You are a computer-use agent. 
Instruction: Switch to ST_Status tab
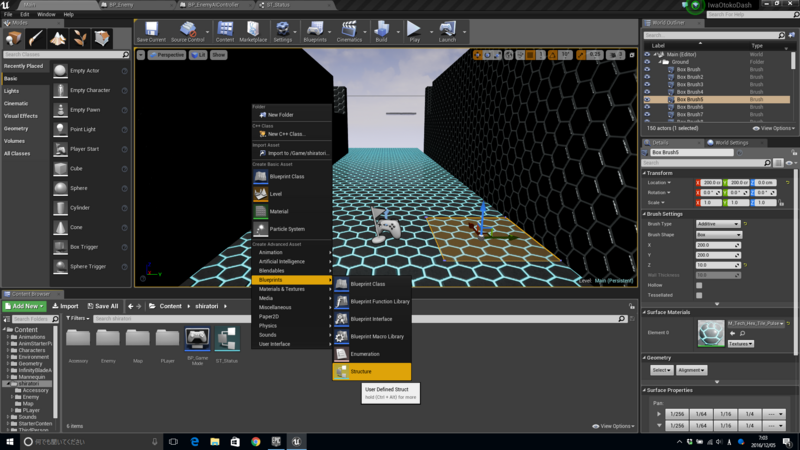click(x=278, y=5)
